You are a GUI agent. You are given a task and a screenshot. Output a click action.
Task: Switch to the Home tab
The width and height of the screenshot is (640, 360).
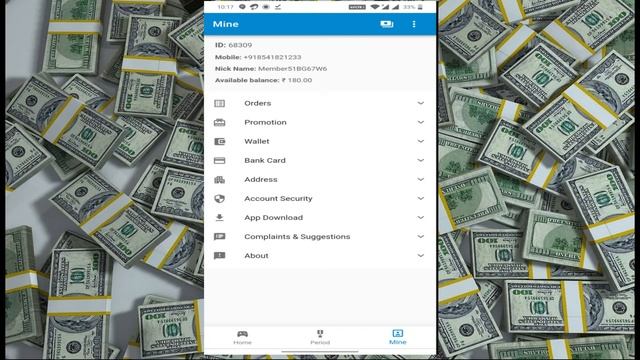tap(242, 338)
